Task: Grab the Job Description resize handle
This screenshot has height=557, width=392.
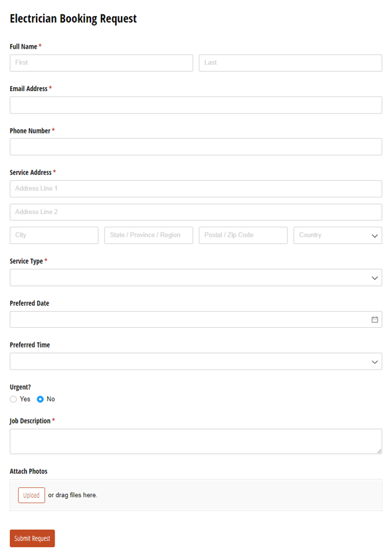Action: click(x=379, y=451)
